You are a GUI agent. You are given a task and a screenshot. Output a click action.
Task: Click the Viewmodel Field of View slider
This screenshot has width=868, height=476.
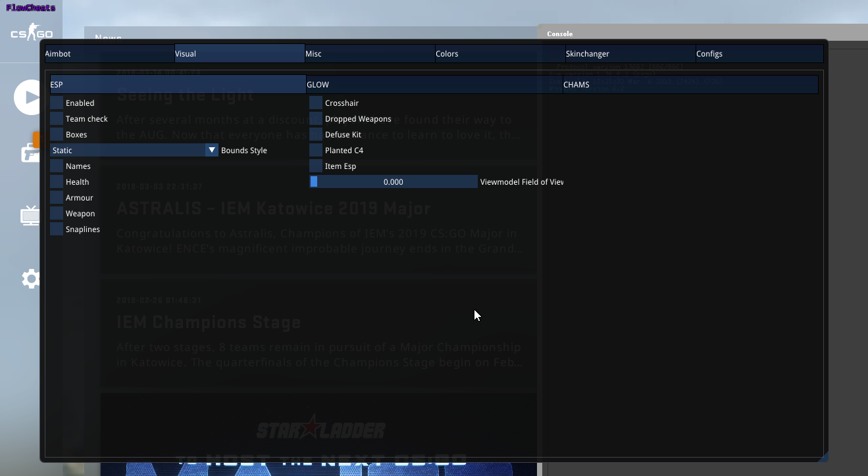(x=394, y=182)
